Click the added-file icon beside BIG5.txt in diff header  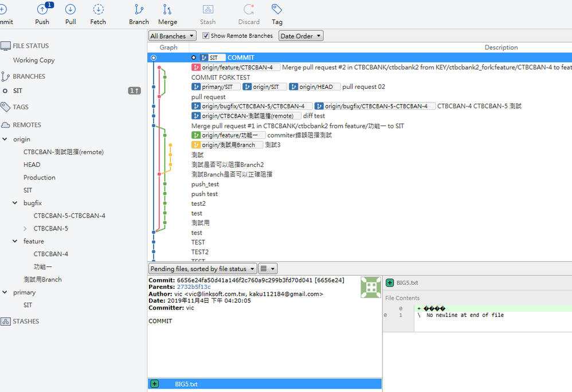390,283
